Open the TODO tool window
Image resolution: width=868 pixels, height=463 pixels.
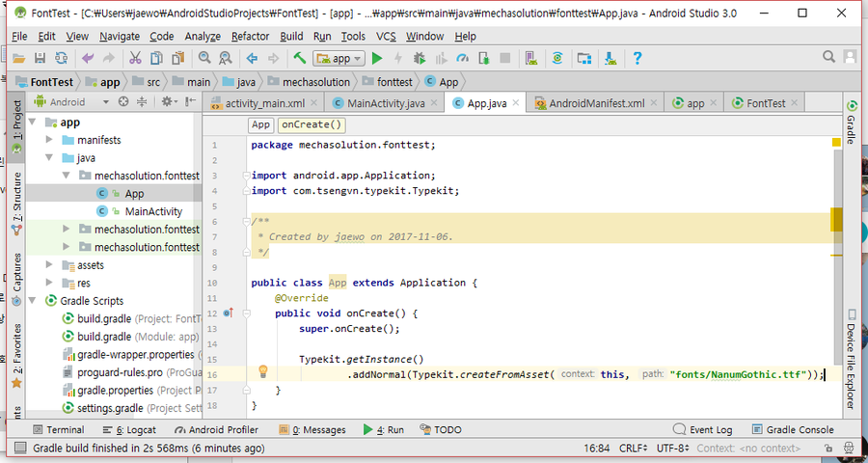(441, 430)
